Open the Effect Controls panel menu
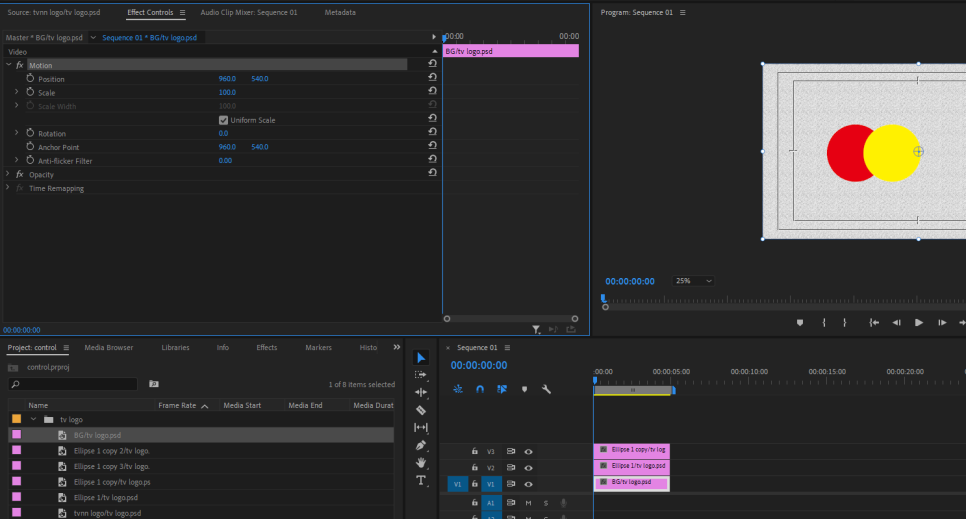The height and width of the screenshot is (519, 966). (x=182, y=12)
